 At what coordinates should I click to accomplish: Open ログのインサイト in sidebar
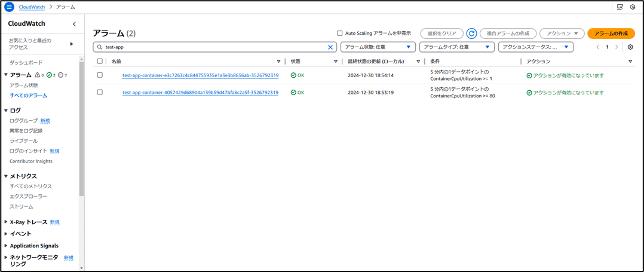28,151
